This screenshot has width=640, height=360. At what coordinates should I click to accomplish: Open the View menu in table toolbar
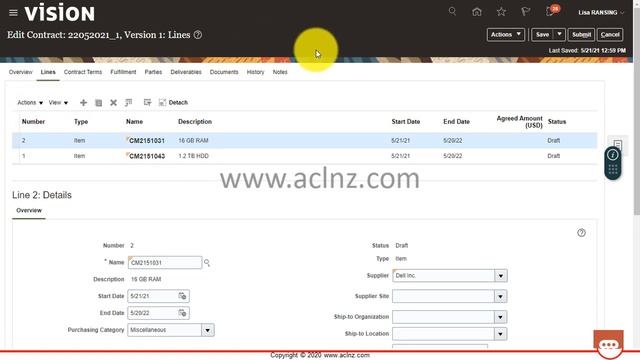coord(58,102)
